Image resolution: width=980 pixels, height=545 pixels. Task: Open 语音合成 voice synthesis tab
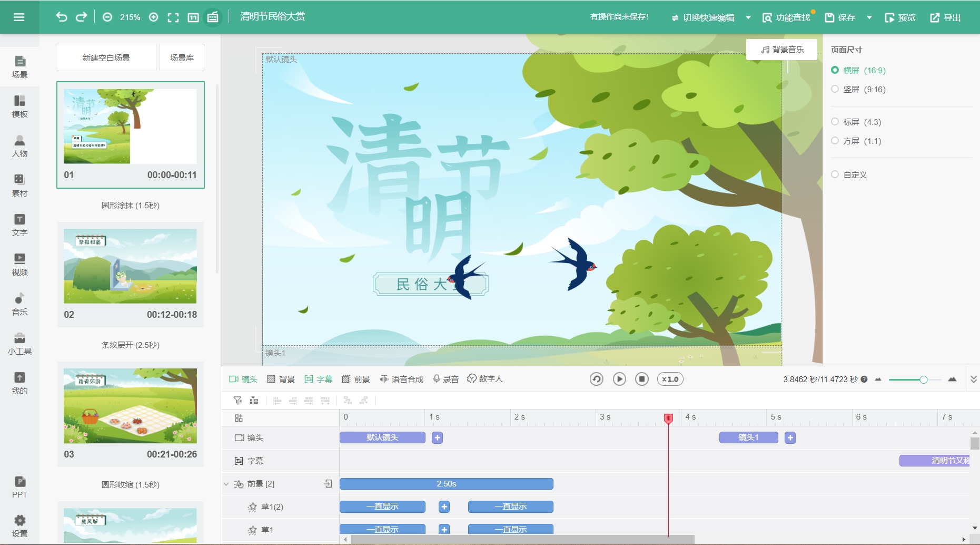pyautogui.click(x=402, y=379)
